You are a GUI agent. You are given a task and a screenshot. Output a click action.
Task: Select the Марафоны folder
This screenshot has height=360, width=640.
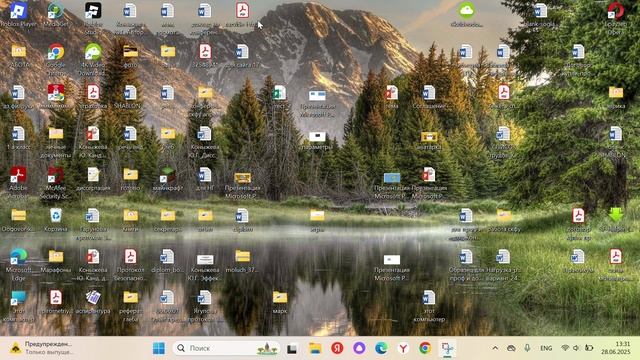(x=56, y=256)
